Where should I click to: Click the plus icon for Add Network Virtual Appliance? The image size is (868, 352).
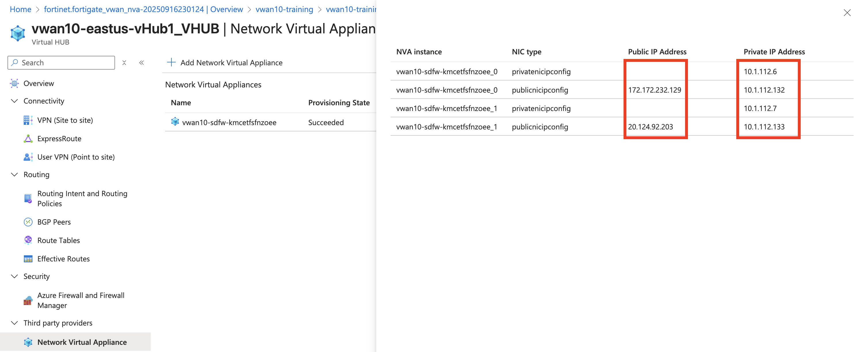point(171,62)
